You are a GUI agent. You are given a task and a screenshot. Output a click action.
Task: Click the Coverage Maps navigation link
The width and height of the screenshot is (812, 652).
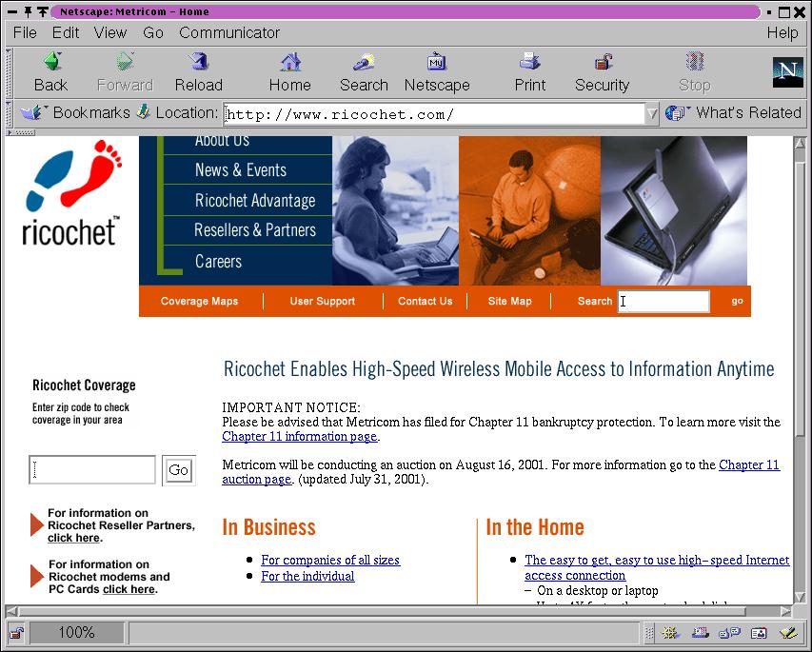pyautogui.click(x=199, y=302)
